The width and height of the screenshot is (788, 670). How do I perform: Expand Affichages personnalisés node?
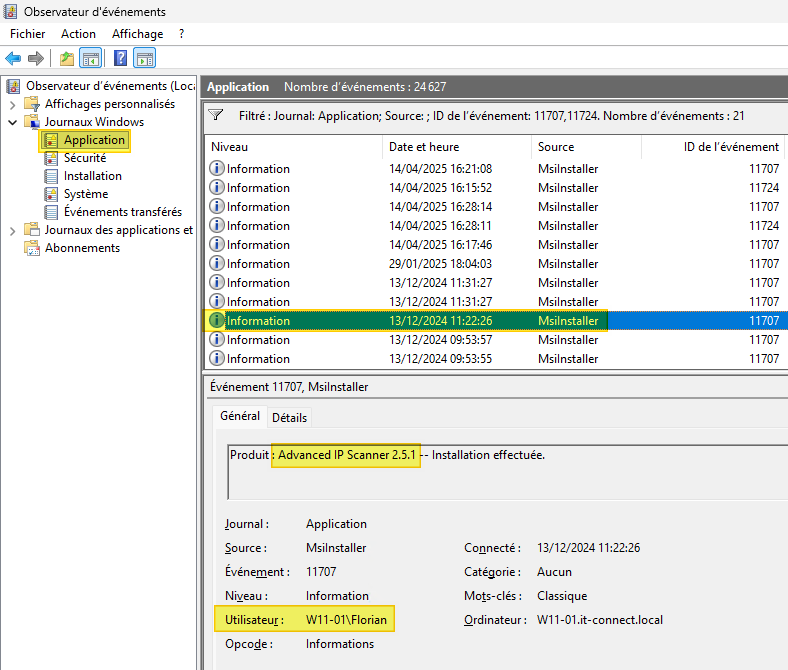pyautogui.click(x=12, y=104)
